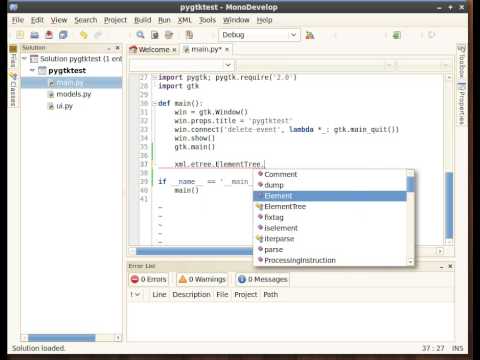Open the Run menu
The width and height of the screenshot is (480, 360).
[164, 20]
